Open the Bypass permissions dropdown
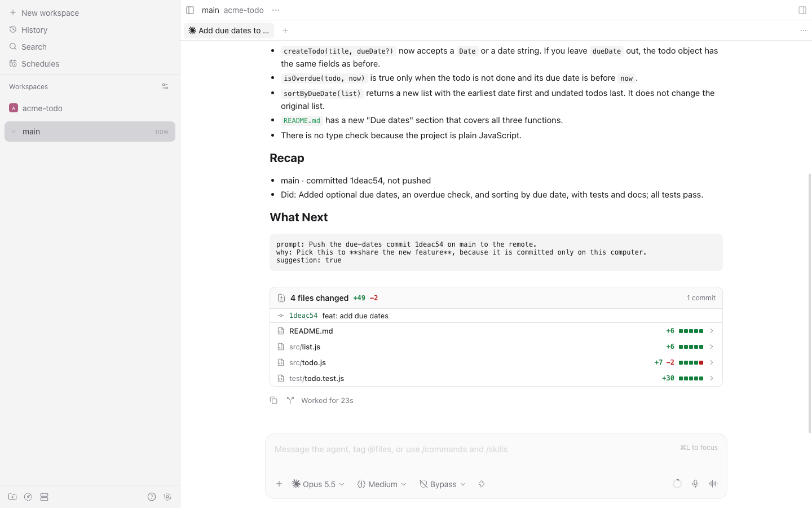Screen dimensions: 812x508 (443, 484)
